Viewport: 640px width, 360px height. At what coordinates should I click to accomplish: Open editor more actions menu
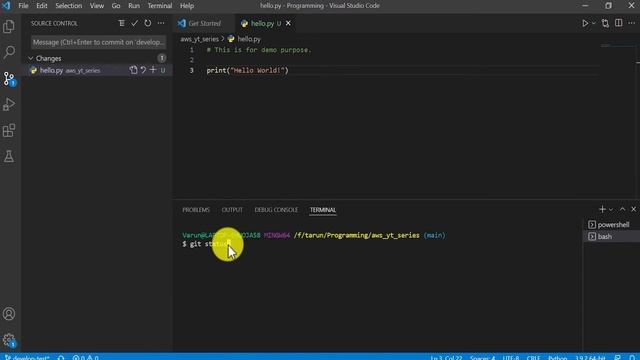[632, 23]
